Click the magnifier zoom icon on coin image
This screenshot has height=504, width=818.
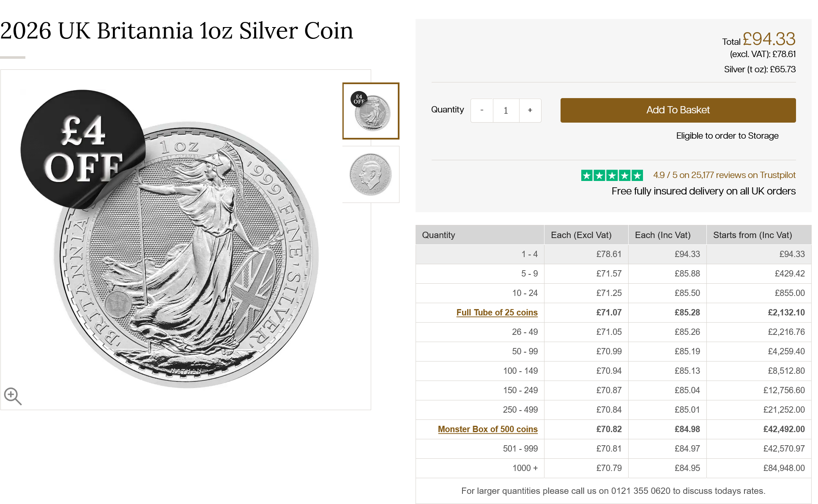(x=13, y=396)
